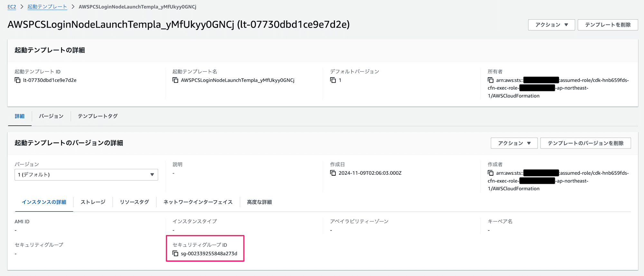Copy the default version number
This screenshot has height=276, width=644.
333,80
